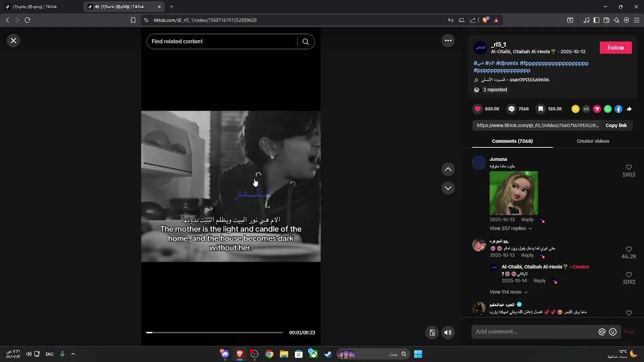Toggle the auto-scroll icon beside volume
The width and height of the screenshot is (644, 362).
coord(432,332)
